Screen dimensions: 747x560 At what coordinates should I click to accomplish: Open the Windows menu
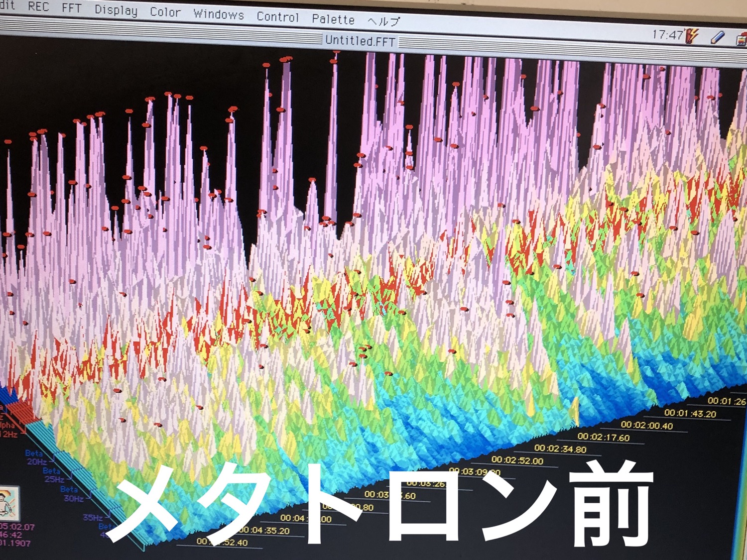pyautogui.click(x=219, y=14)
